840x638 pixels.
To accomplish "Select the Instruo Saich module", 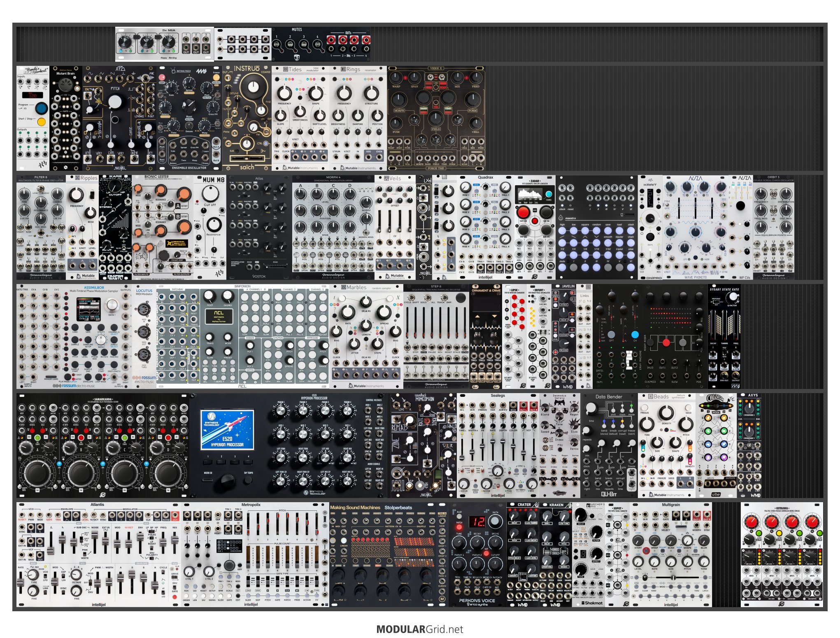I will coord(247,118).
